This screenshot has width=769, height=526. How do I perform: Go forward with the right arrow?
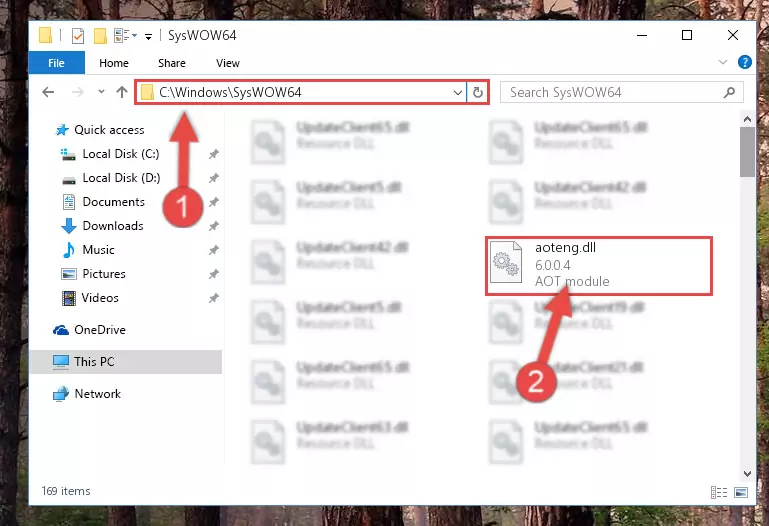point(77,92)
